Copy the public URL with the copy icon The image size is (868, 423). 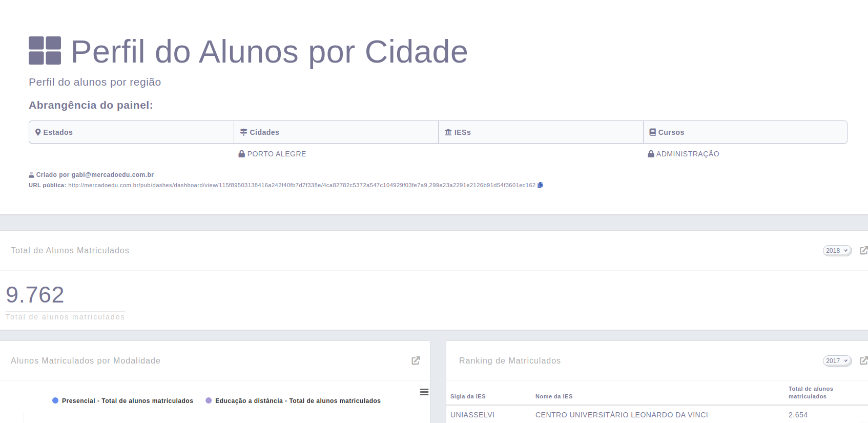pyautogui.click(x=540, y=185)
